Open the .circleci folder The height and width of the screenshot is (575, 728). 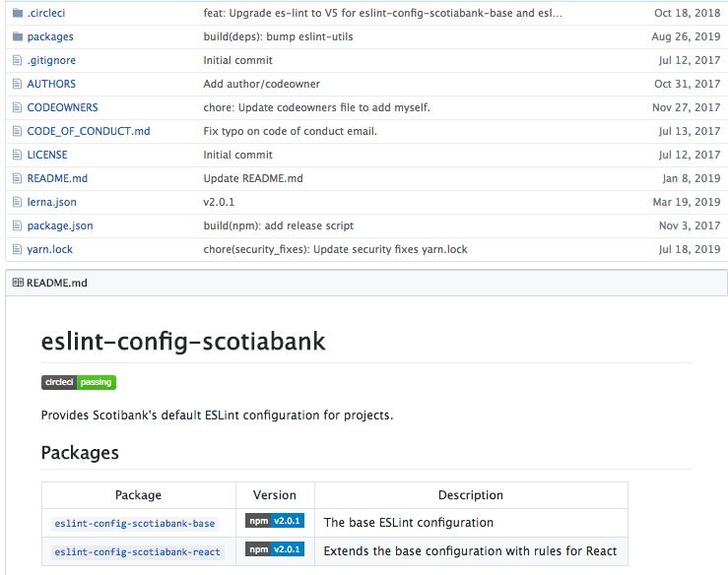coord(46,13)
